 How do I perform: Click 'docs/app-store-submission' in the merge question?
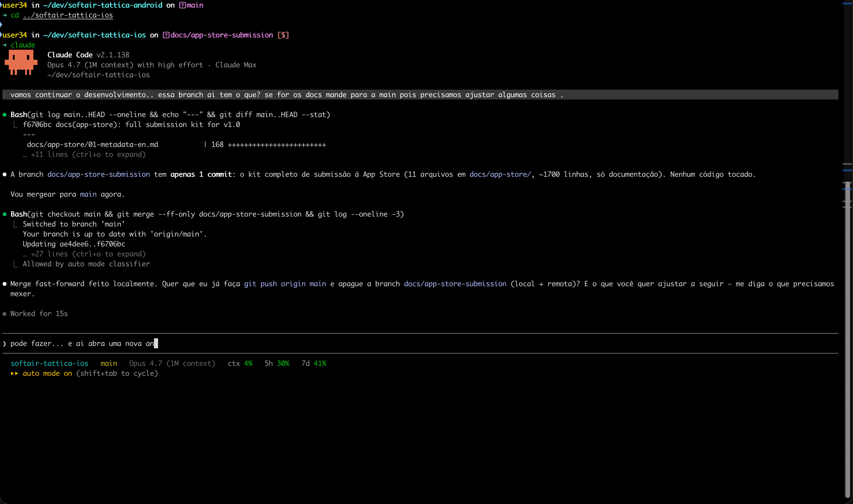tap(455, 284)
